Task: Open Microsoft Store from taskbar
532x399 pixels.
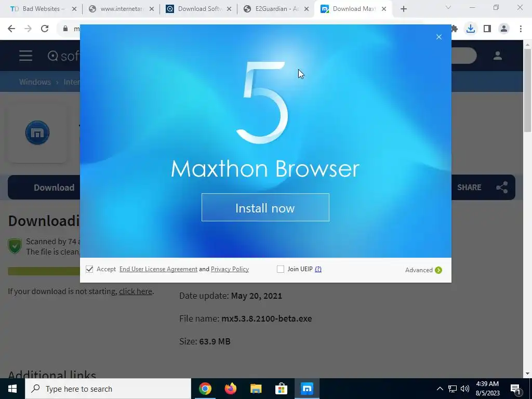Action: click(x=281, y=389)
